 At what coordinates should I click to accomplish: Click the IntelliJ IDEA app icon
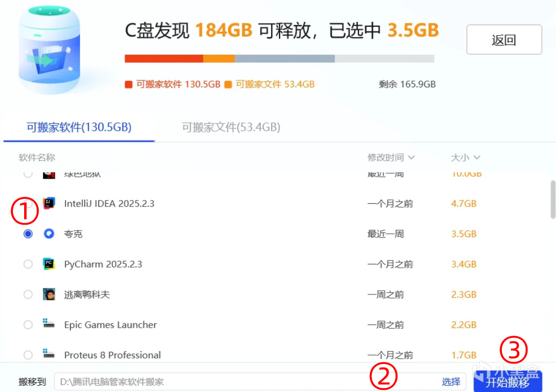(x=49, y=203)
